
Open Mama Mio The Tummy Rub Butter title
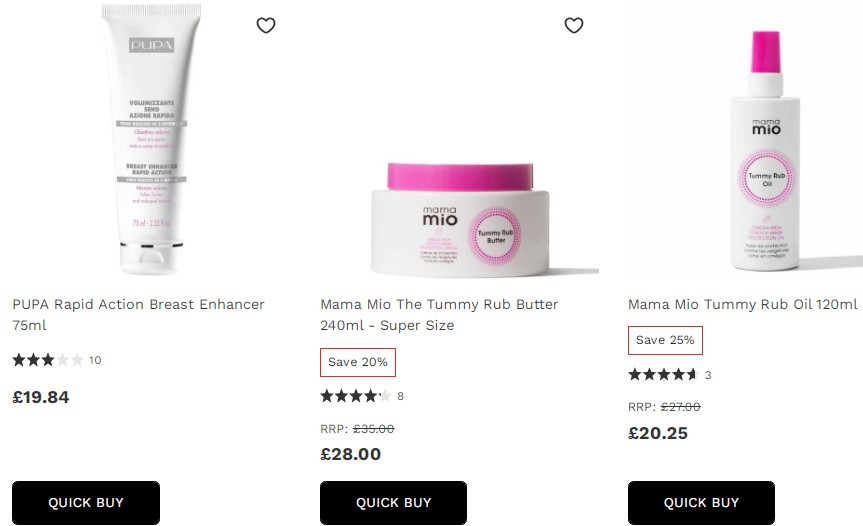click(x=439, y=315)
